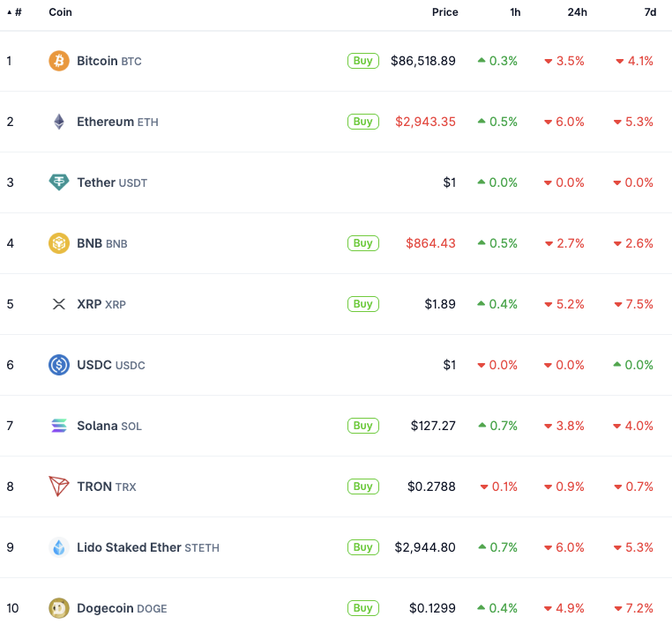Click the Solana logo icon

click(x=59, y=426)
